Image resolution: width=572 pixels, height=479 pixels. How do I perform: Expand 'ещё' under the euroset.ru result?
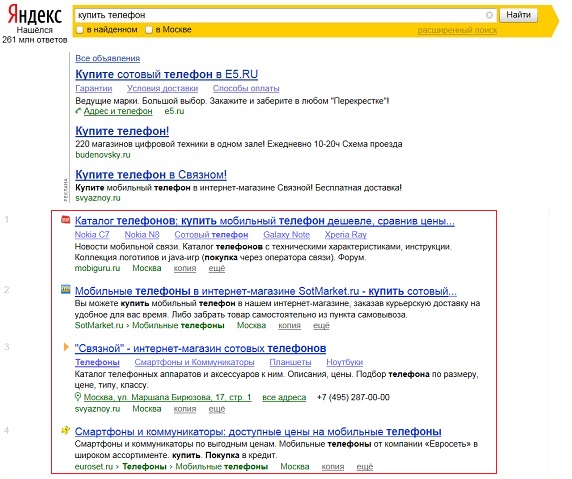pyautogui.click(x=364, y=467)
